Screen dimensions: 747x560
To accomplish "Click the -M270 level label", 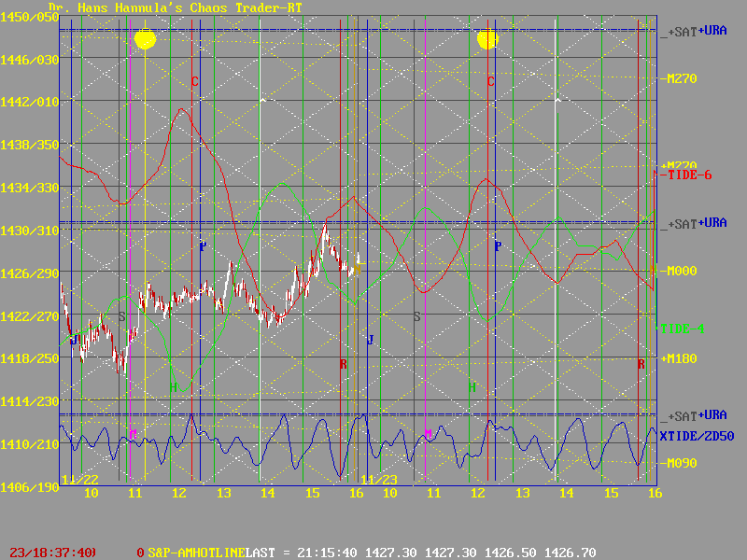I will [679, 78].
